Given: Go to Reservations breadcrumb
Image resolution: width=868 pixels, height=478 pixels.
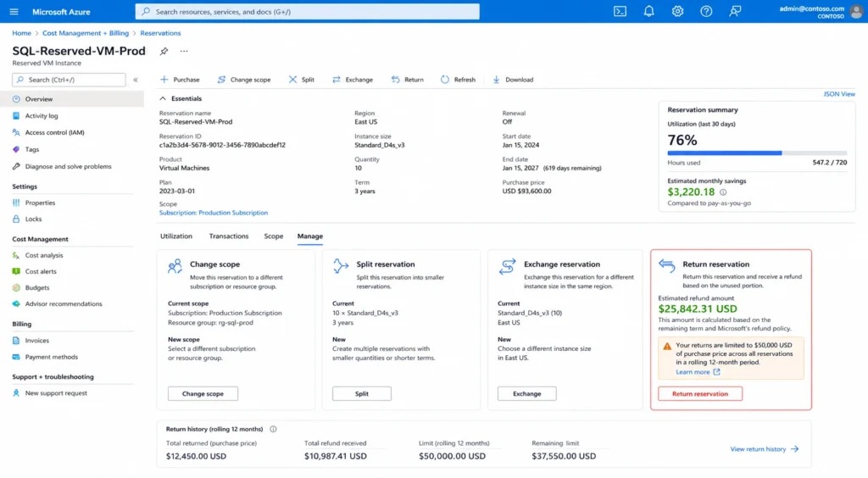Looking at the screenshot, I should pyautogui.click(x=160, y=33).
